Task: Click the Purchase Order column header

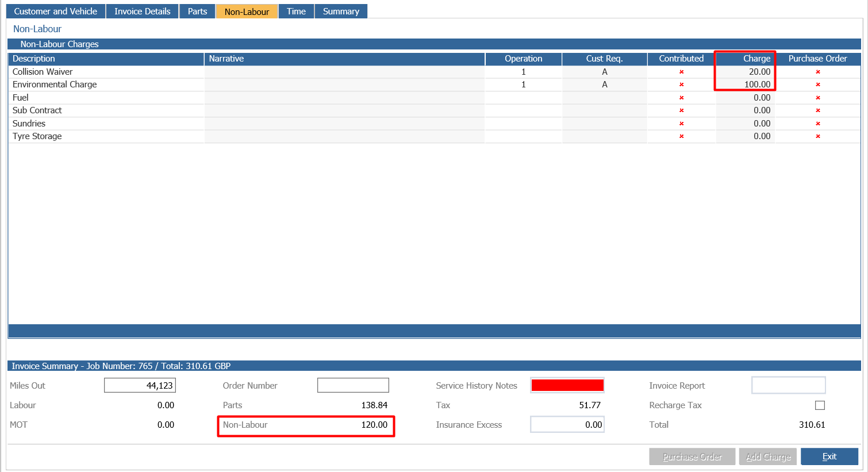Action: click(817, 59)
